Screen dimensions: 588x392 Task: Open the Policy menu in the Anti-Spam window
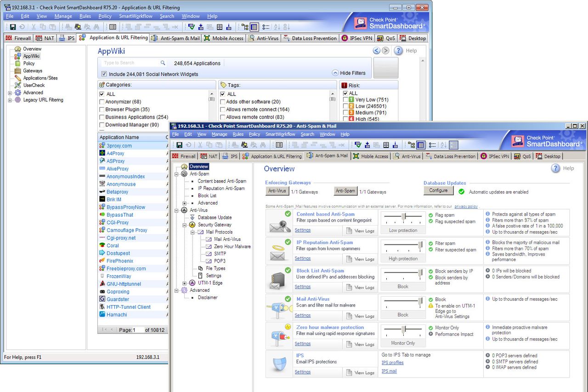click(254, 134)
